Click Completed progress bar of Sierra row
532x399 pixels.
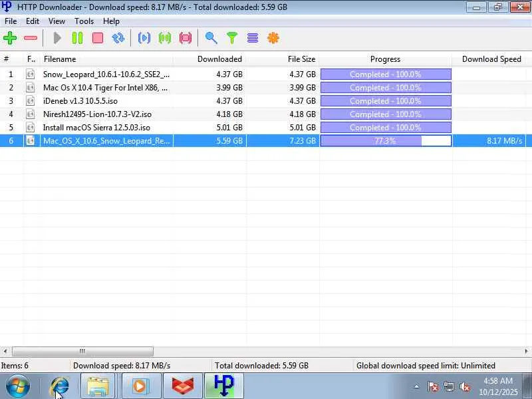click(x=386, y=128)
